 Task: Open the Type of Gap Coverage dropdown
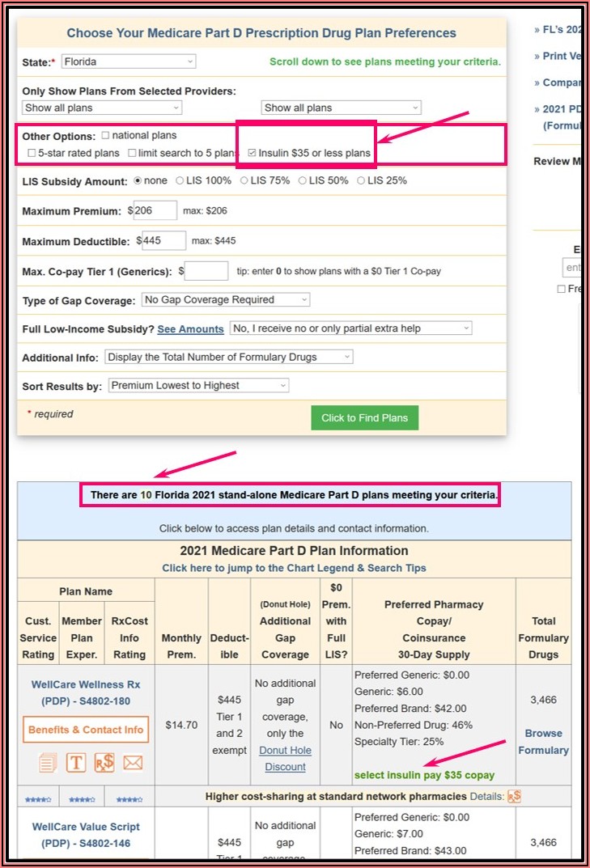click(x=225, y=300)
